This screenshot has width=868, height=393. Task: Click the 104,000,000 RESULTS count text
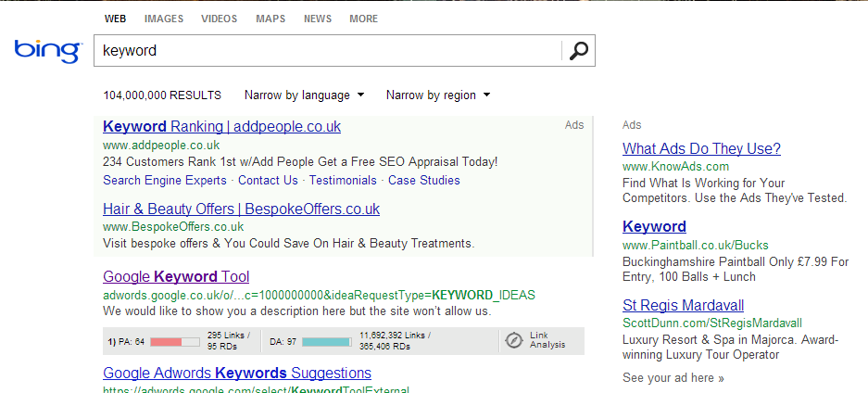coord(162,95)
